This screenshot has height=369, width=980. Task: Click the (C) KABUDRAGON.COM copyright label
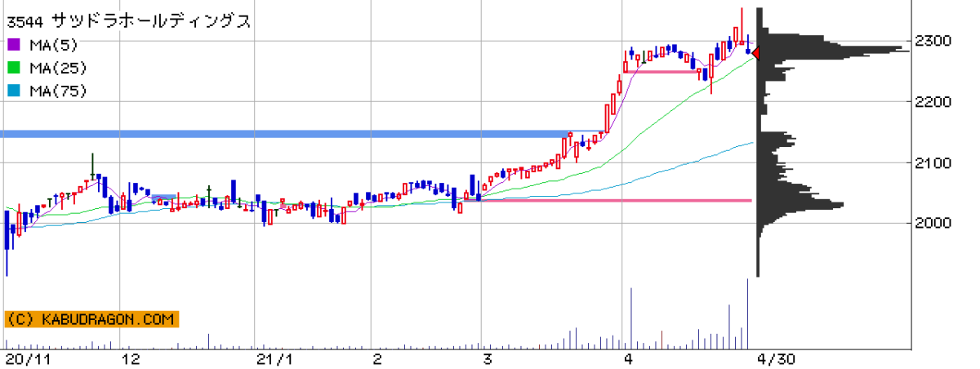[x=92, y=319]
